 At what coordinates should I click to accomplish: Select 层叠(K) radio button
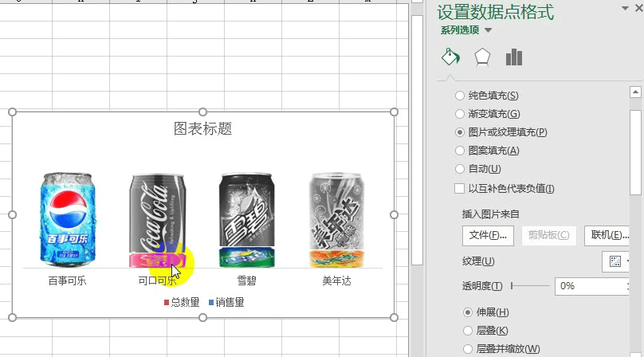coord(467,331)
